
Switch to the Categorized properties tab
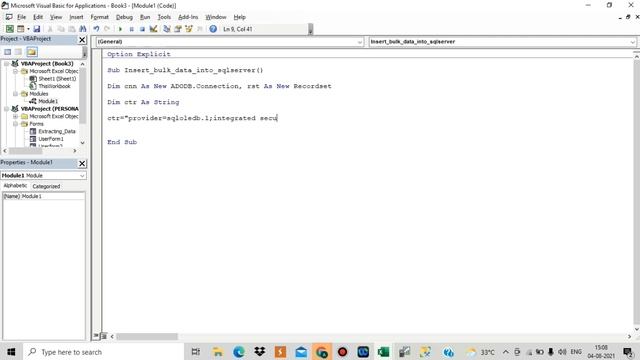tap(46, 186)
